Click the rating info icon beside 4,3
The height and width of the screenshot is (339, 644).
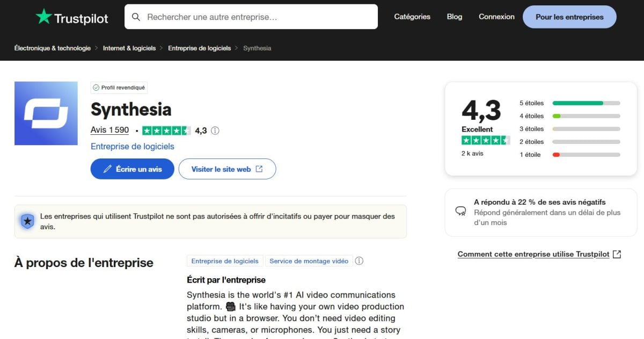[x=215, y=131]
